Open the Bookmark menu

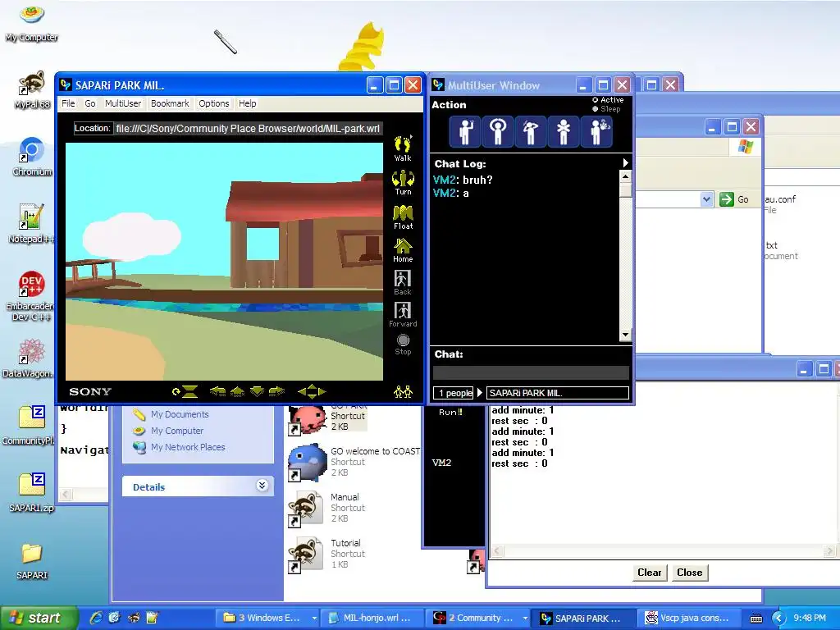point(170,103)
